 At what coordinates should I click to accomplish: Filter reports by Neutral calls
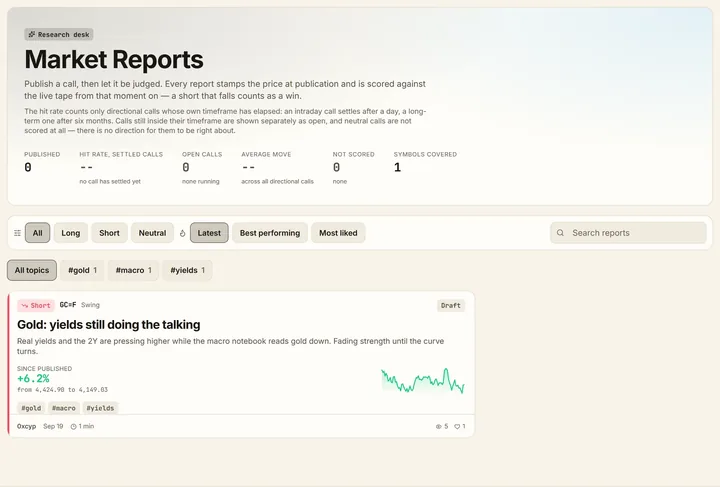point(152,233)
